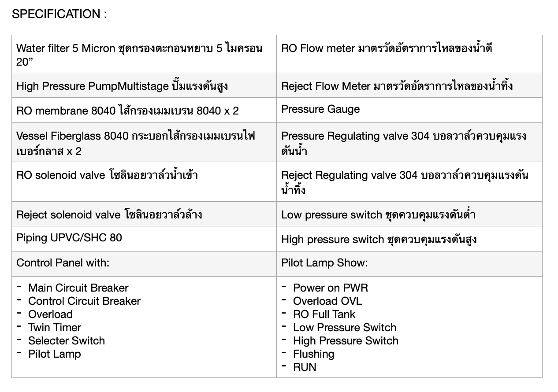This screenshot has width=558, height=392.
Task: Select the RO membrane 8040 cell
Action: tap(144, 110)
